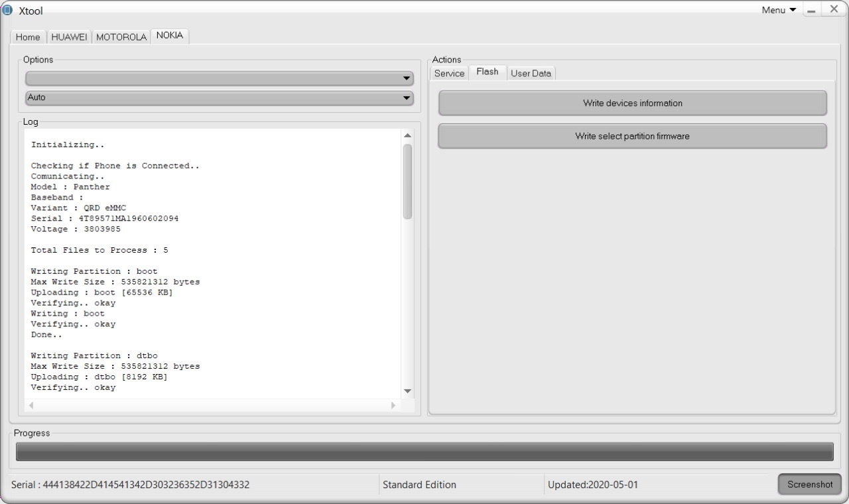
Task: Expand the empty Options dropdown
Action: [220, 78]
